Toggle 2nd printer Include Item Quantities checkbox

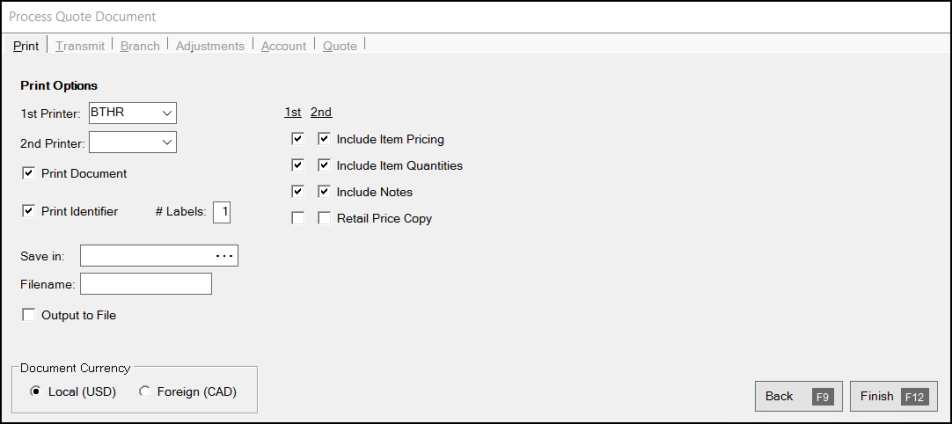coord(324,165)
